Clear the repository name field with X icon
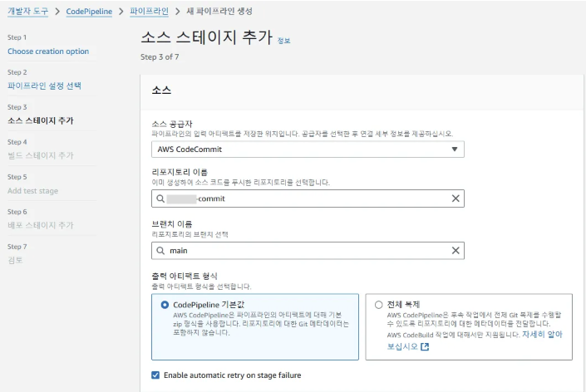The width and height of the screenshot is (586, 392). point(455,198)
